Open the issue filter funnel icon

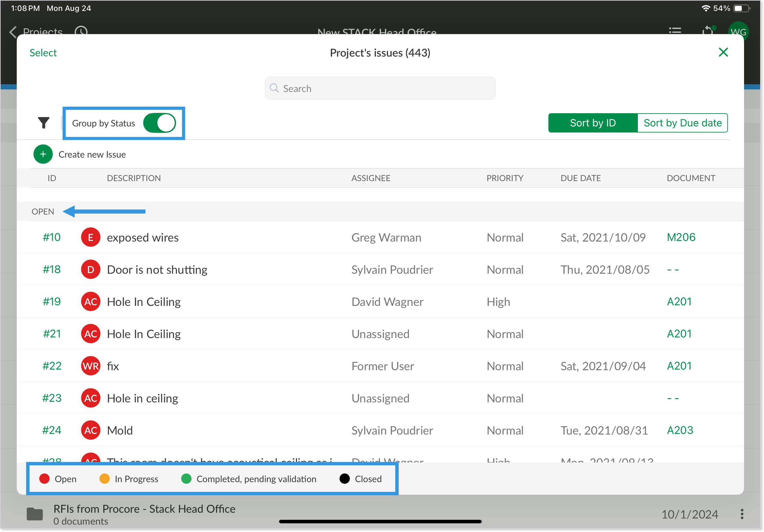[43, 123]
